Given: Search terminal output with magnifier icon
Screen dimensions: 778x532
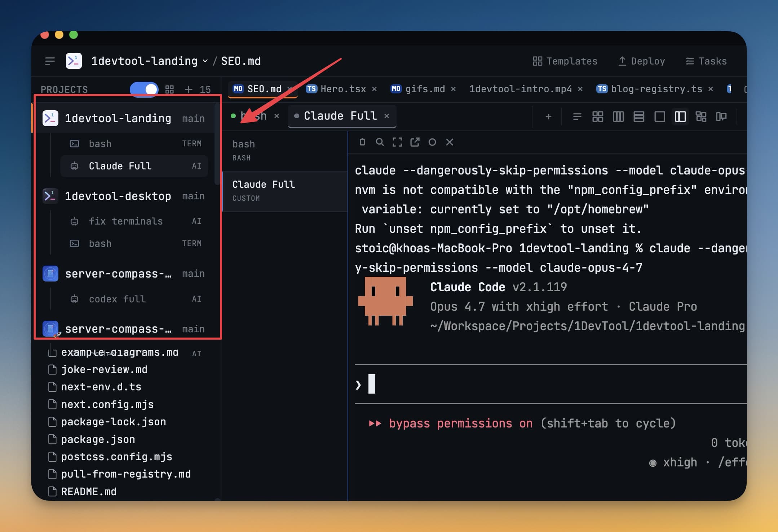Looking at the screenshot, I should pos(380,142).
